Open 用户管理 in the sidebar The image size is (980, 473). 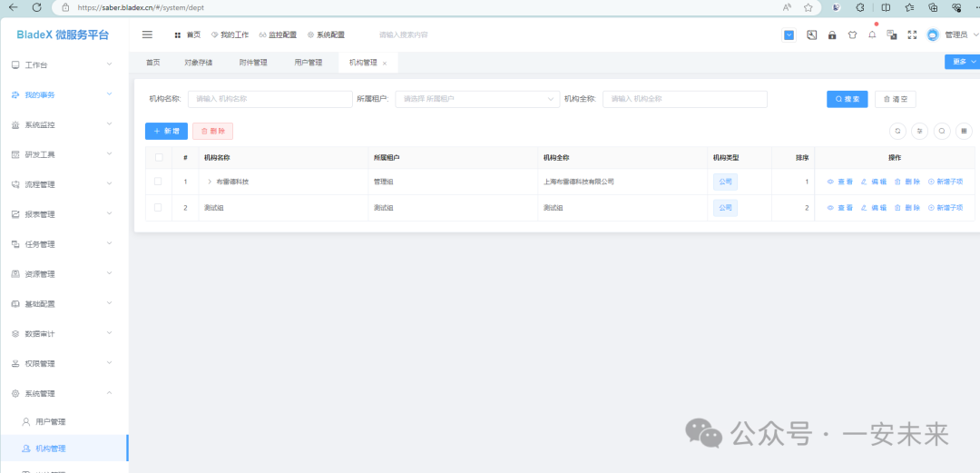[x=64, y=421]
